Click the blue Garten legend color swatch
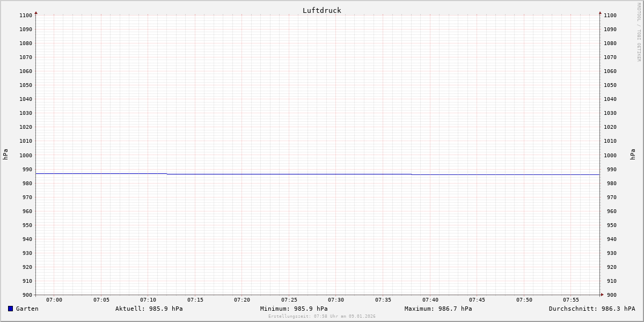 click(10, 309)
